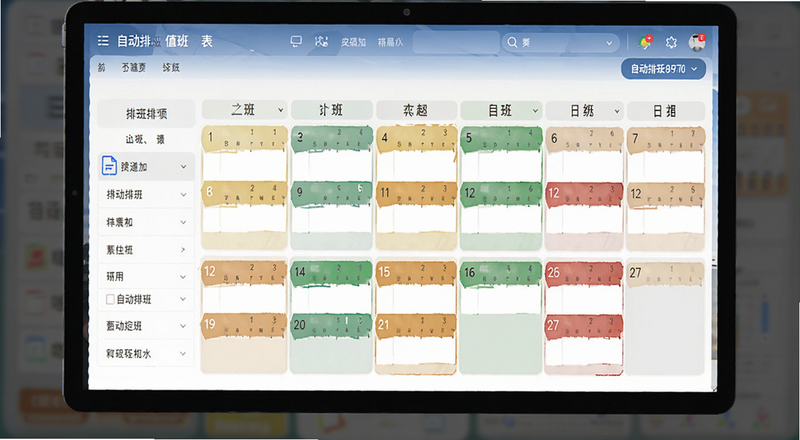Open the user avatar profile
The image size is (800, 440).
(696, 42)
